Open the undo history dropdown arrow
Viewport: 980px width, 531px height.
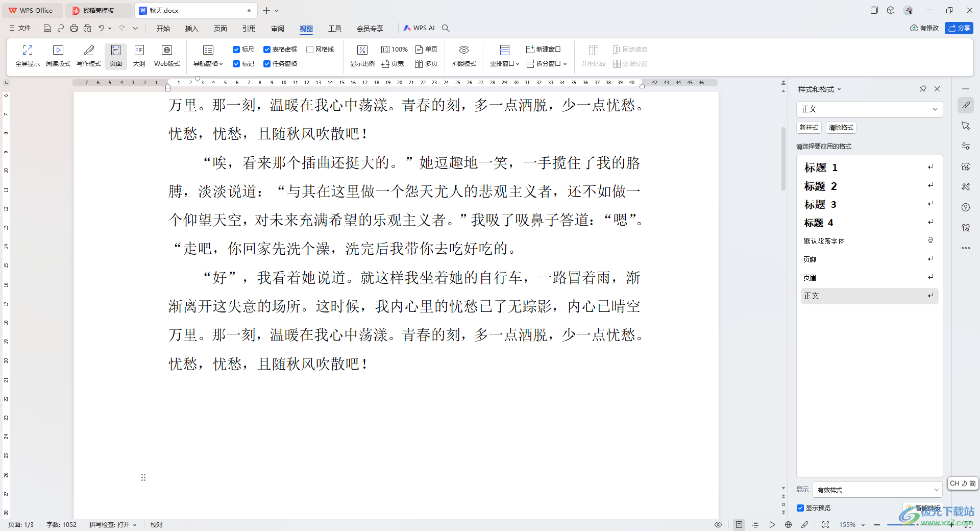(110, 29)
